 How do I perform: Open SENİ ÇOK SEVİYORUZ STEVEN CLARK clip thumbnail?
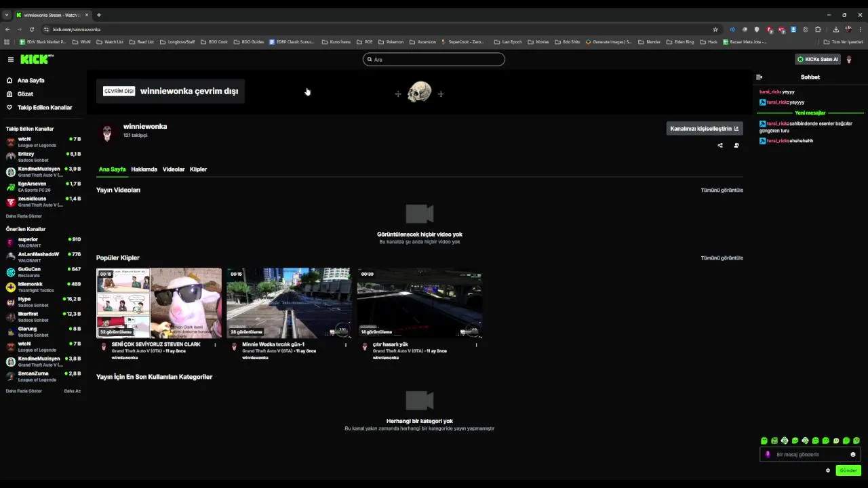pyautogui.click(x=159, y=303)
